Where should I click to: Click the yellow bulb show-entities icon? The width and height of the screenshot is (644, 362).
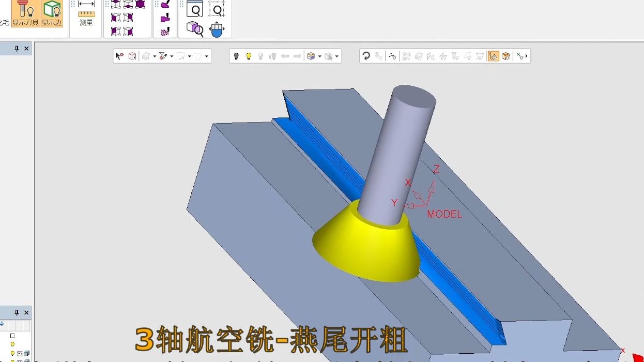coord(249,55)
